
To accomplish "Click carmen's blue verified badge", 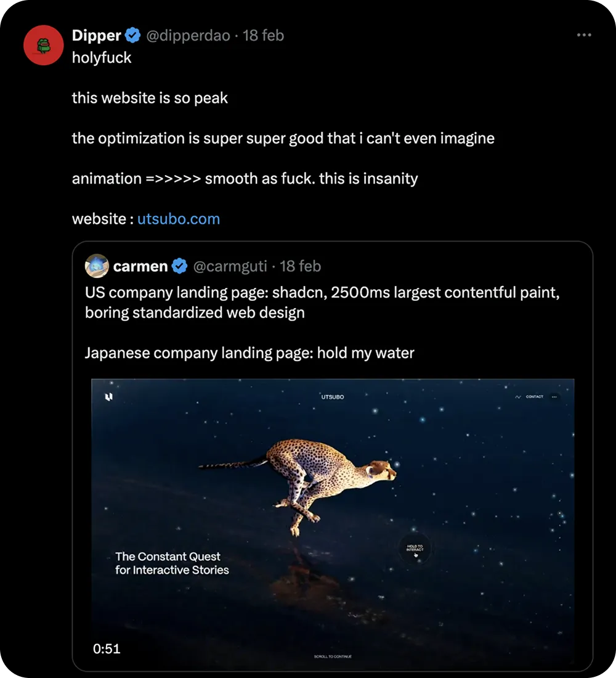I will 179,266.
